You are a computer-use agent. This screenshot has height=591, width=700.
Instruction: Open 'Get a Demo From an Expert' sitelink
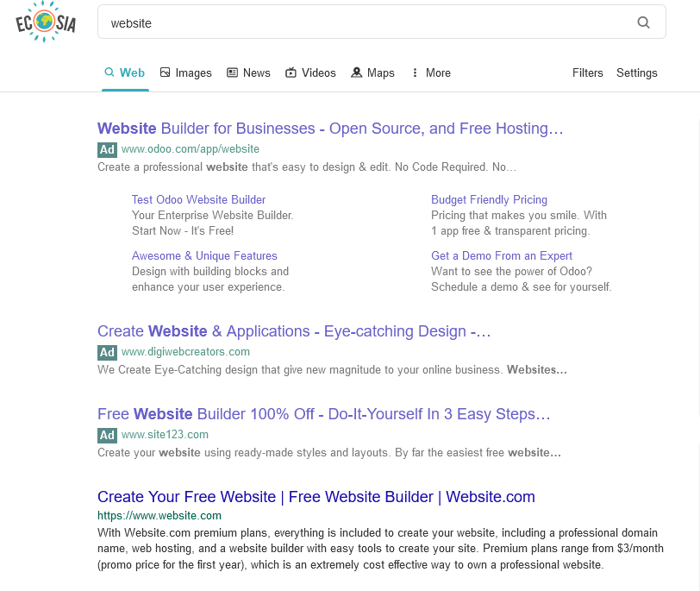(x=502, y=256)
